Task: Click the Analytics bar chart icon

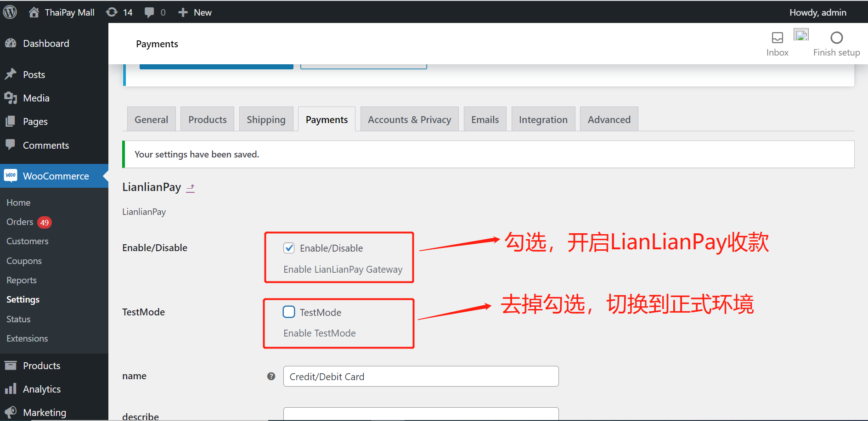Action: pos(11,389)
